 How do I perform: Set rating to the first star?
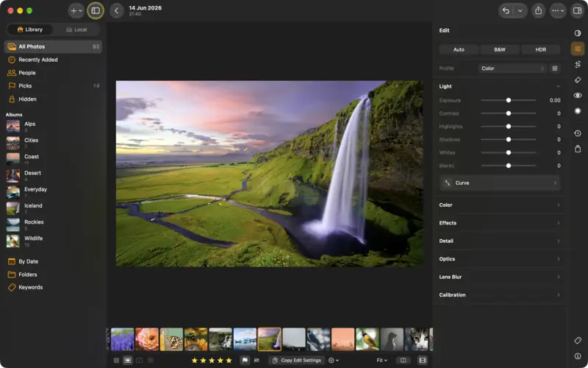[x=194, y=361]
